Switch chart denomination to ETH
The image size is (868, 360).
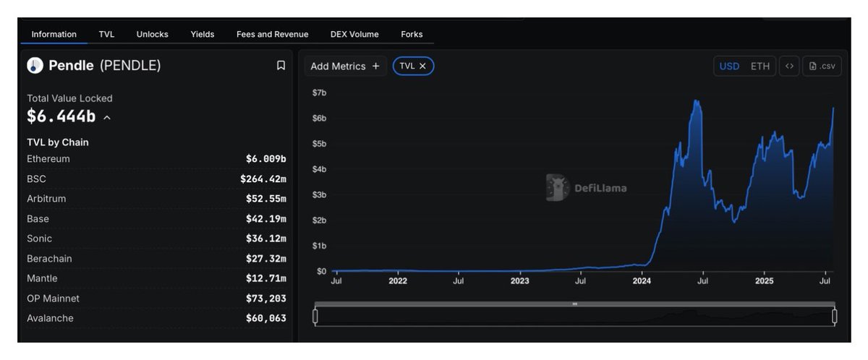pos(760,67)
